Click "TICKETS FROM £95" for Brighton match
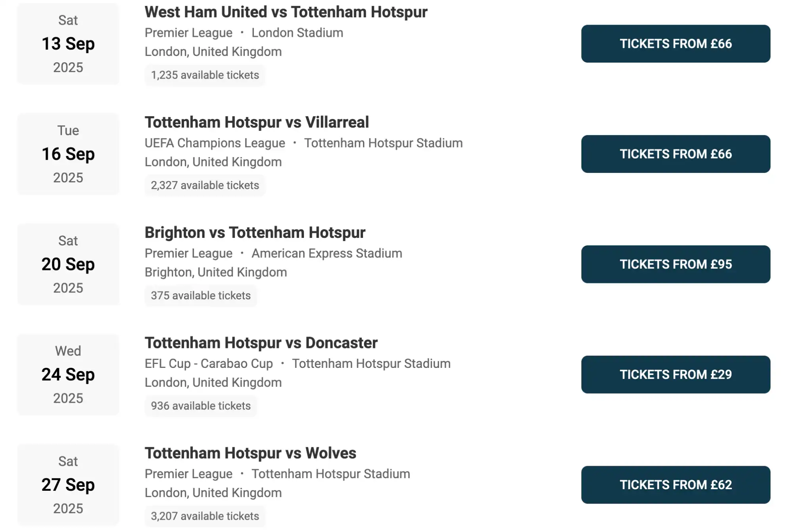 click(x=675, y=264)
